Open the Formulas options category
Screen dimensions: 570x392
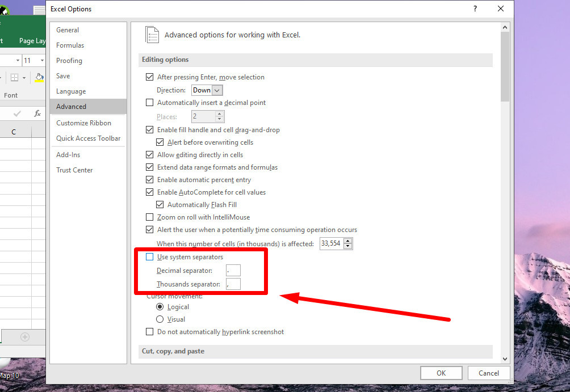[x=70, y=45]
